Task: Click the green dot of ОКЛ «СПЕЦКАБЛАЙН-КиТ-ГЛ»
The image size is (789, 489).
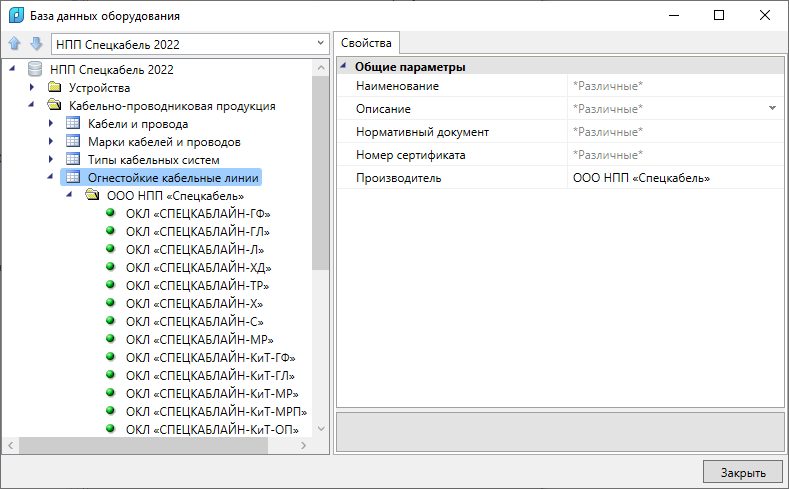Action: 110,375
